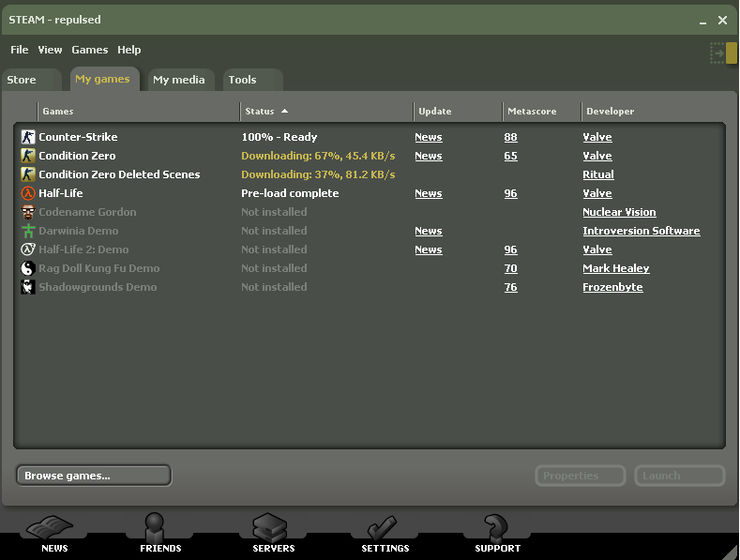Viewport: 740px width, 560px height.
Task: Open Counter-Strike News link
Action: tap(429, 137)
